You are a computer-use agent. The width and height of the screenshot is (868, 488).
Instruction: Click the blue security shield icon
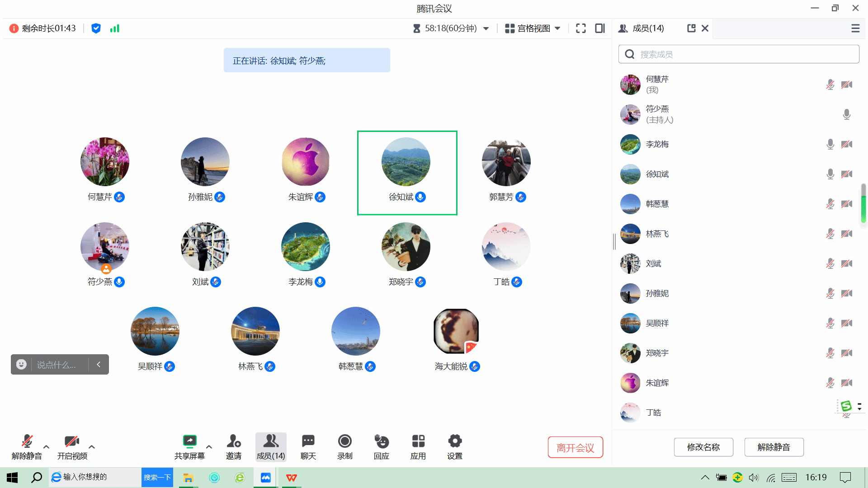point(96,28)
